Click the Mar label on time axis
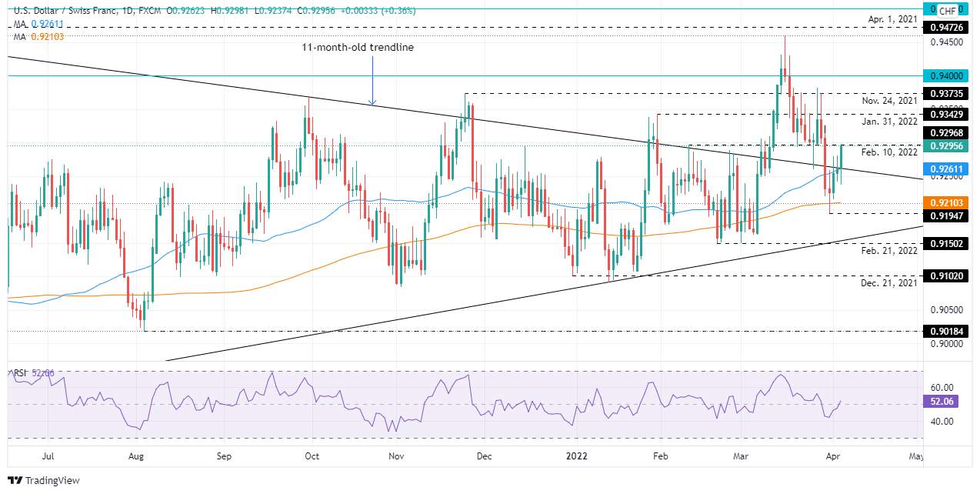The image size is (980, 494). tap(741, 456)
